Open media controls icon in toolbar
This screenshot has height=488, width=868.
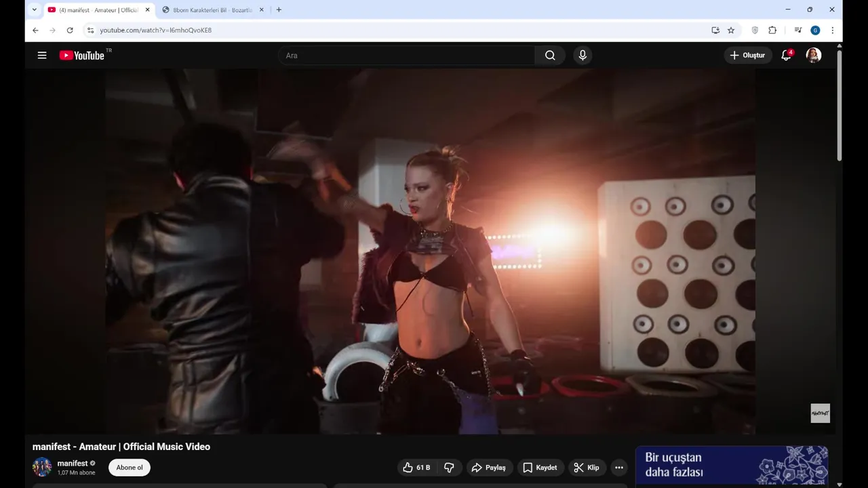pos(798,30)
